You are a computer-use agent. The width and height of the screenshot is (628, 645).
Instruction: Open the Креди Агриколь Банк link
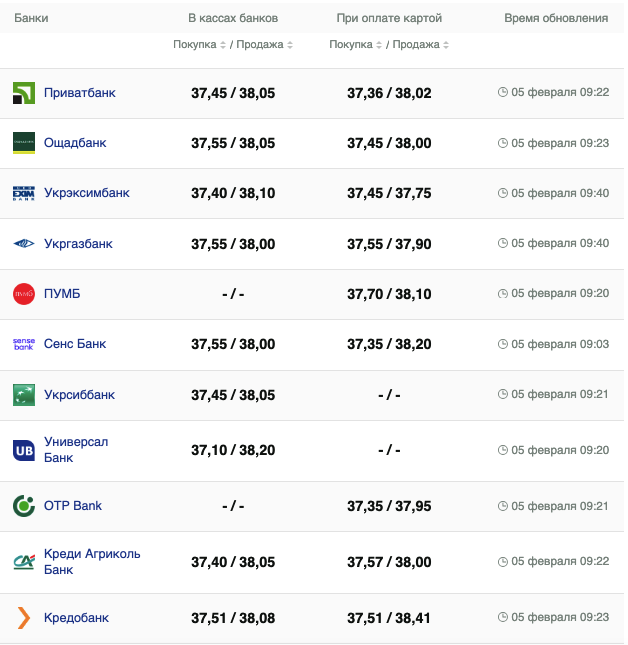92,562
